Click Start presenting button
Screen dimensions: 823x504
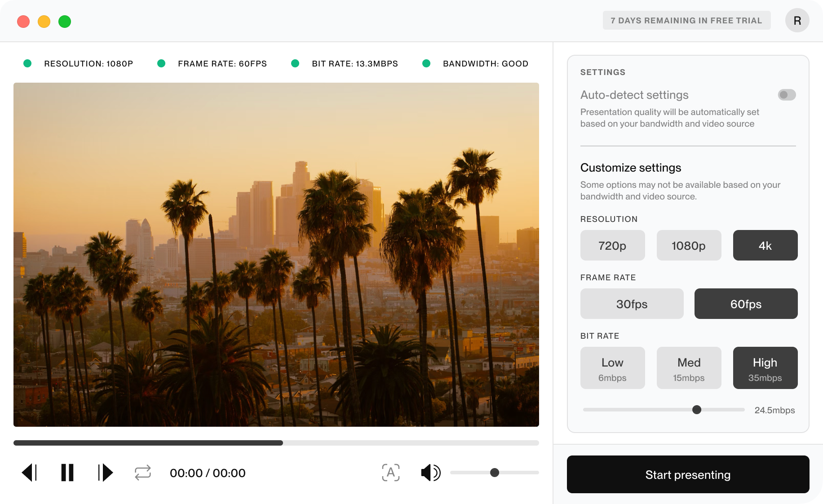coord(688,474)
